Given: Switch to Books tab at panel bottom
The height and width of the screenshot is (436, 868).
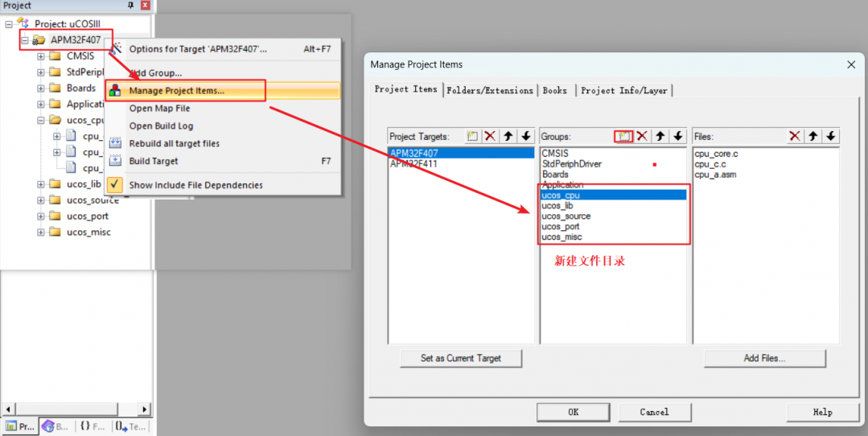Looking at the screenshot, I should click(x=55, y=426).
